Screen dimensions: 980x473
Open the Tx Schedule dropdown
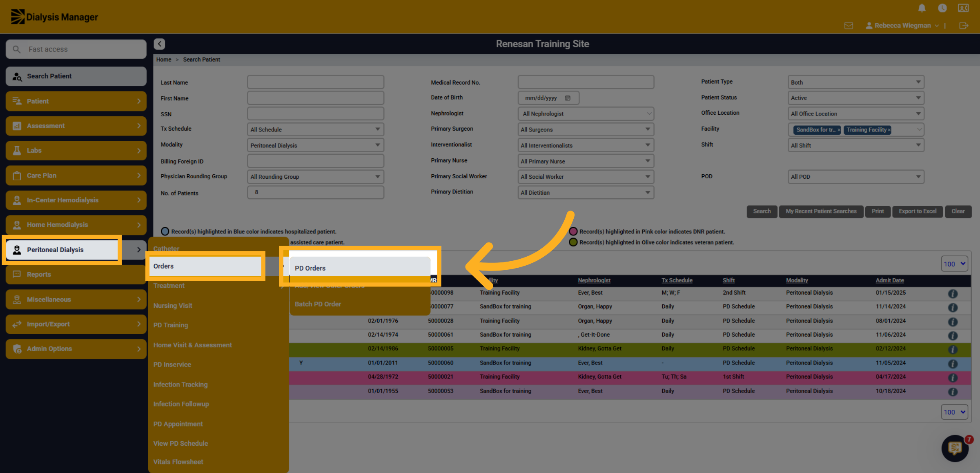[x=315, y=129]
